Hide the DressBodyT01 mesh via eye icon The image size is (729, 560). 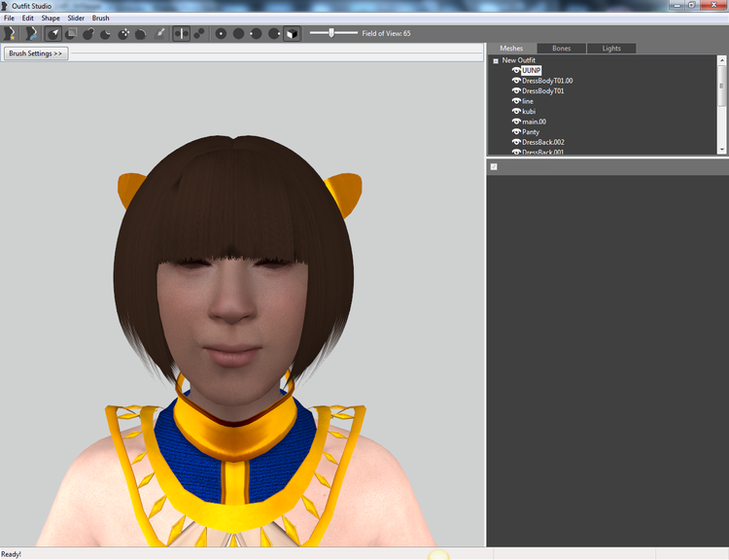pos(516,90)
